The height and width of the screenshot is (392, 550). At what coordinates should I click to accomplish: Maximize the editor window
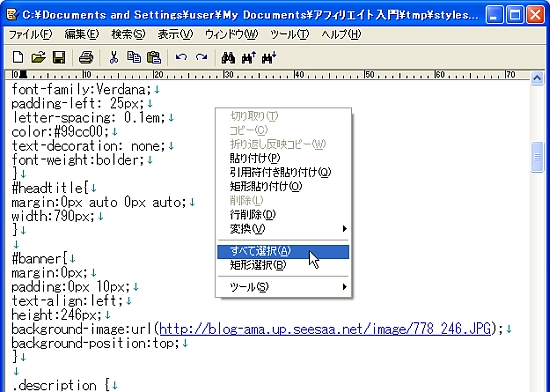[515, 15]
